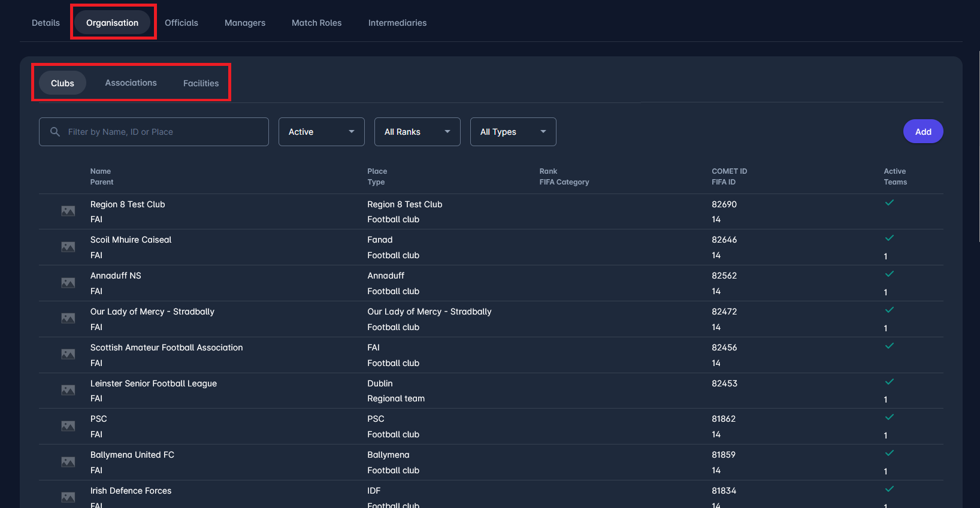Screen dimensions: 980x508
Task: Open the All Types filter dropdown
Action: (513, 132)
